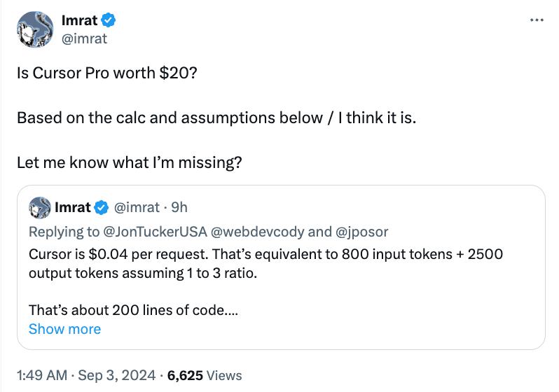This screenshot has width=559, height=392.
Task: Click Imrat's large profile avatar
Action: 35,29
